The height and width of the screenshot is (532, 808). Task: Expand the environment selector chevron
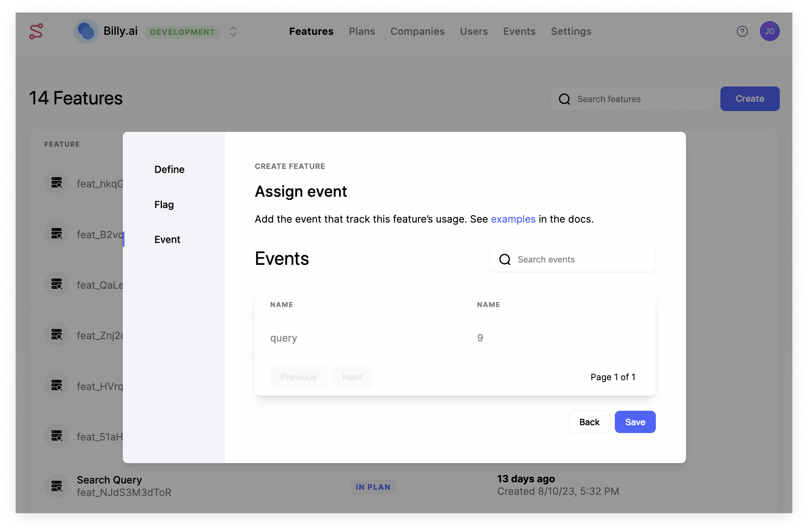232,32
